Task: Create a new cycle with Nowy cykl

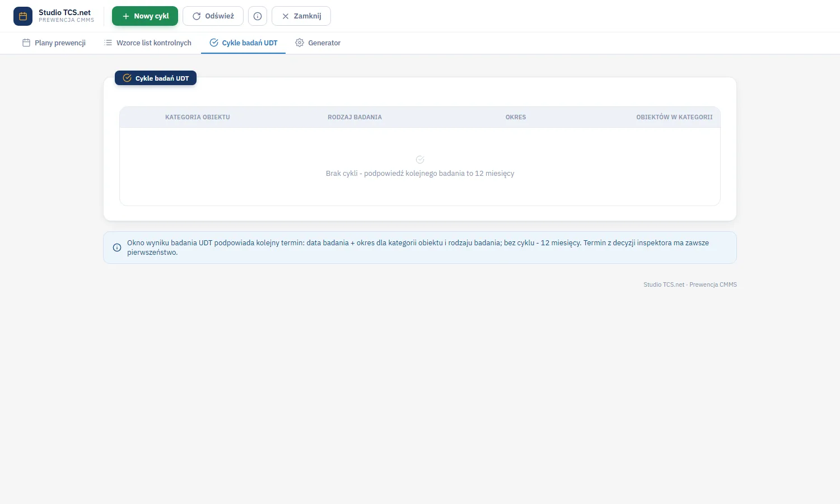Action: [x=145, y=16]
